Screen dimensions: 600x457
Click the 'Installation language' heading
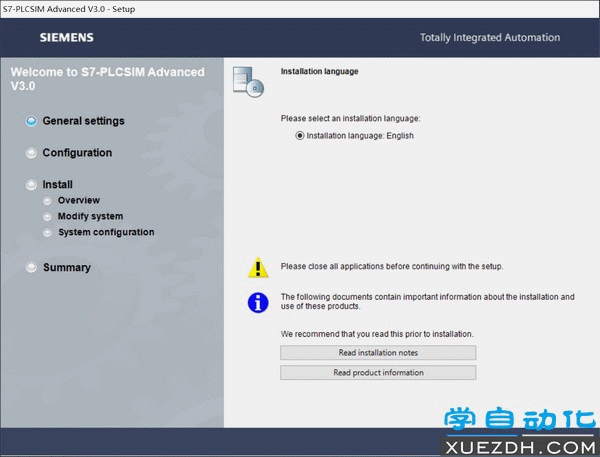(320, 71)
